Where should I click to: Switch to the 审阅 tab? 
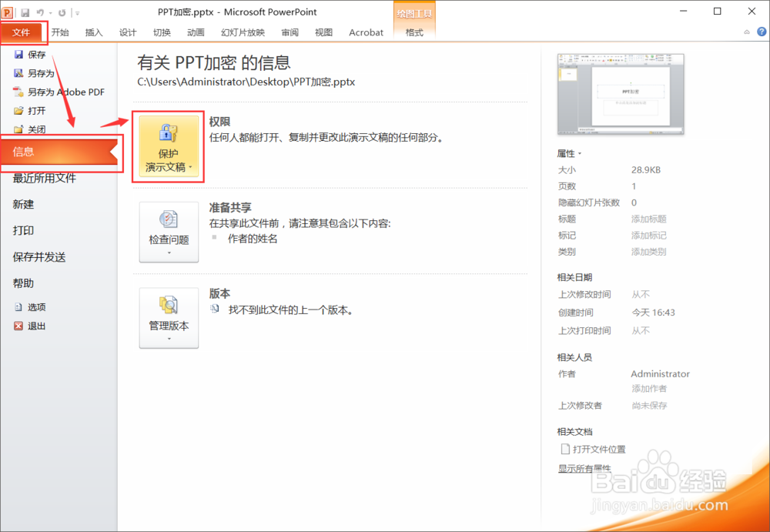coord(290,32)
